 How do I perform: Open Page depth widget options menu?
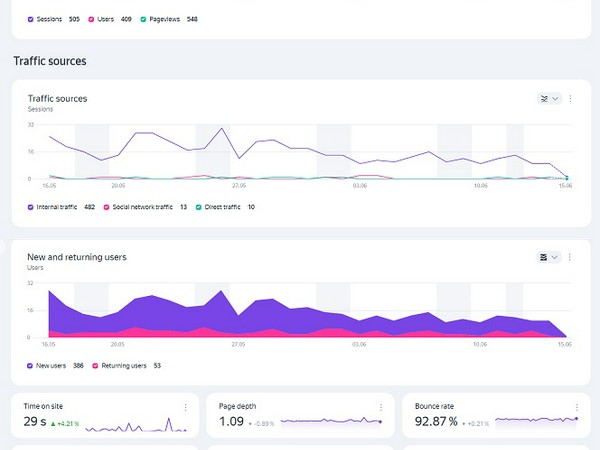click(x=381, y=407)
